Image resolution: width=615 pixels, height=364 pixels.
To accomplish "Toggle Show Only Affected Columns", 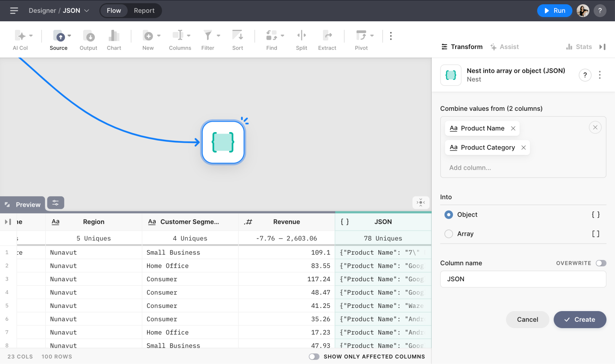I will pyautogui.click(x=314, y=357).
